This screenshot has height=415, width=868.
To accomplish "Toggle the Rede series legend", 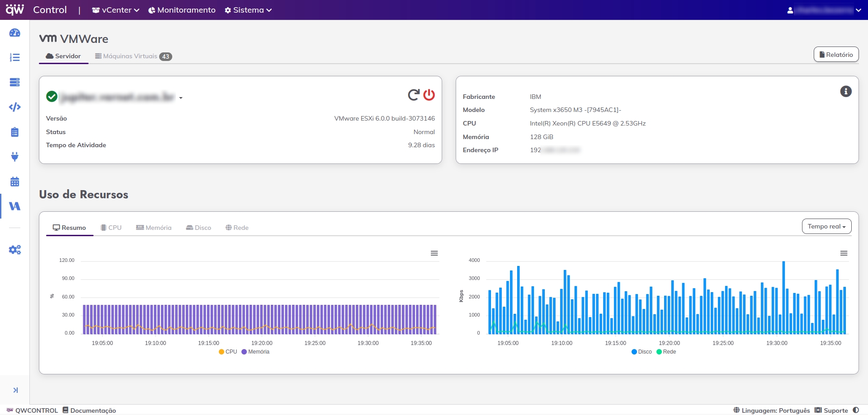I will 666,352.
